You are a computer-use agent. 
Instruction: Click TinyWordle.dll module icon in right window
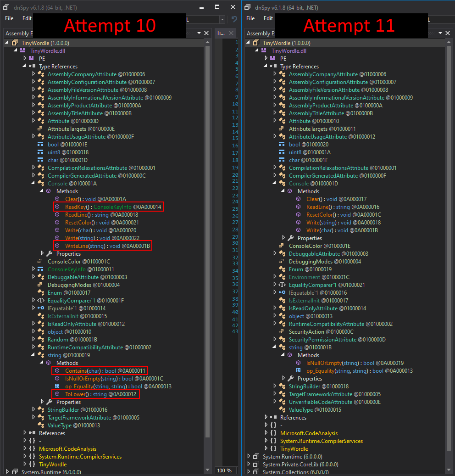pyautogui.click(x=264, y=50)
